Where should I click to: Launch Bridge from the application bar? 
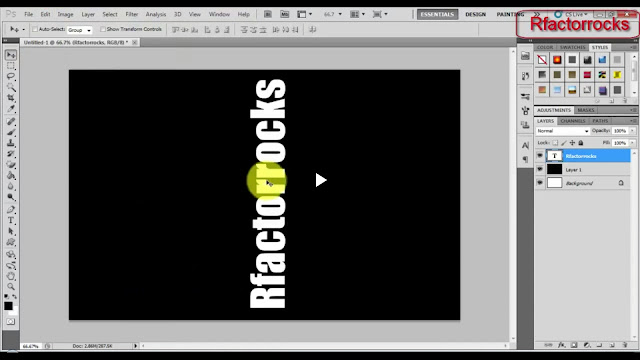(x=268, y=14)
